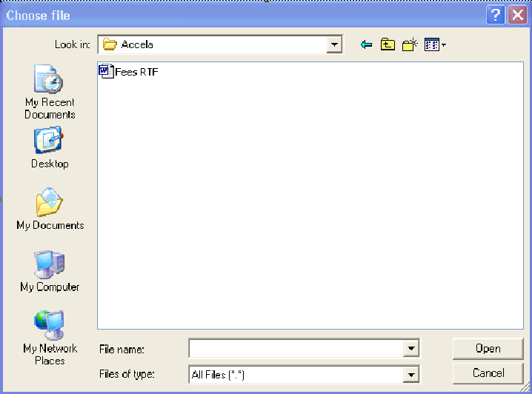Open My Network Places
Screen dimensions: 532x394
[50, 337]
